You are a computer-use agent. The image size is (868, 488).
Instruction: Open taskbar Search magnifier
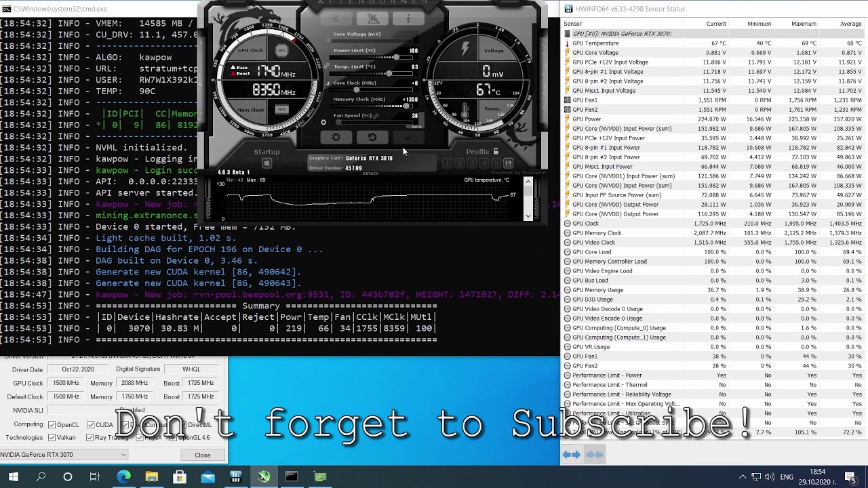coord(41,477)
